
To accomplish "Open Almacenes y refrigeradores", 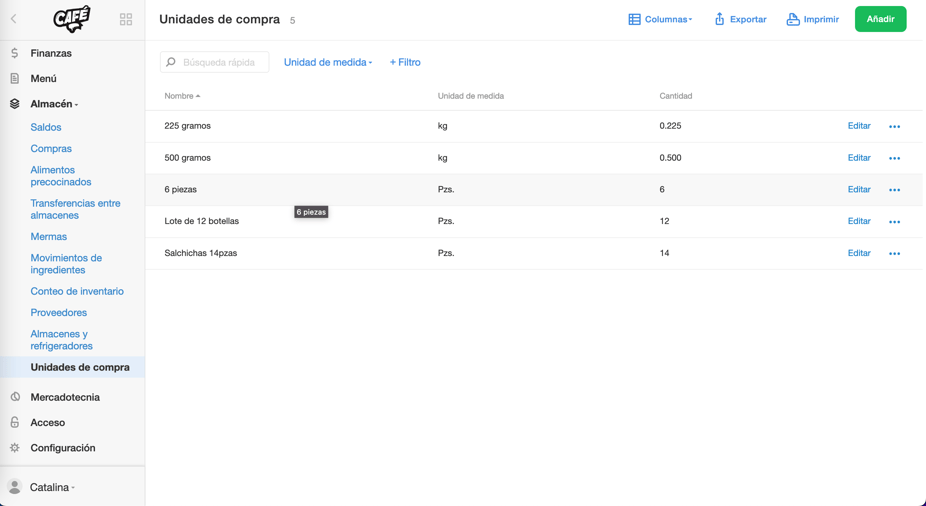I will coord(61,340).
